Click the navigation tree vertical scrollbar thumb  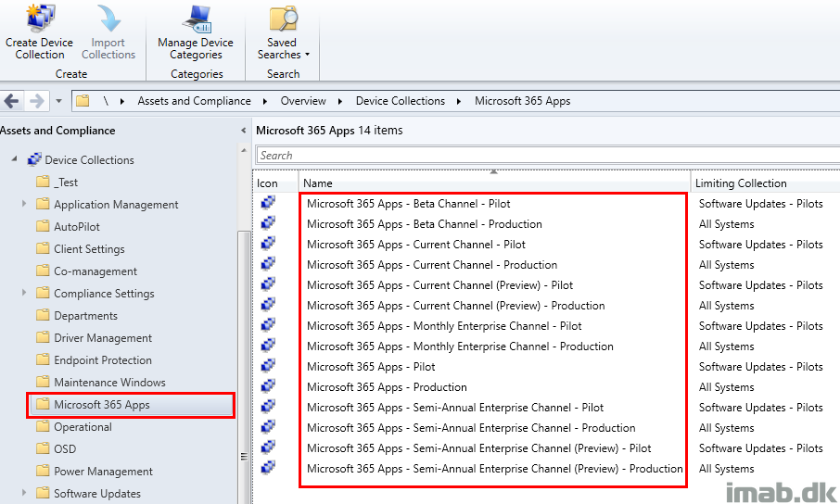coord(244,370)
